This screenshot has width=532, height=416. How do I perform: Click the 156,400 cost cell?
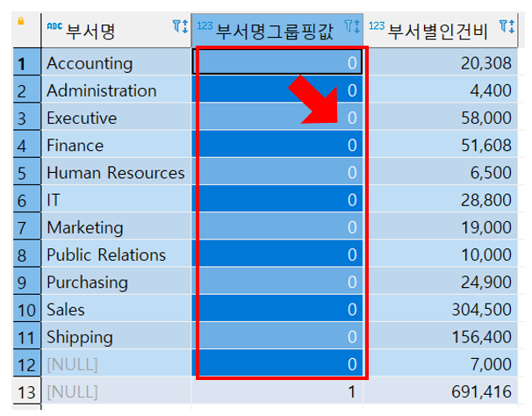click(441, 336)
